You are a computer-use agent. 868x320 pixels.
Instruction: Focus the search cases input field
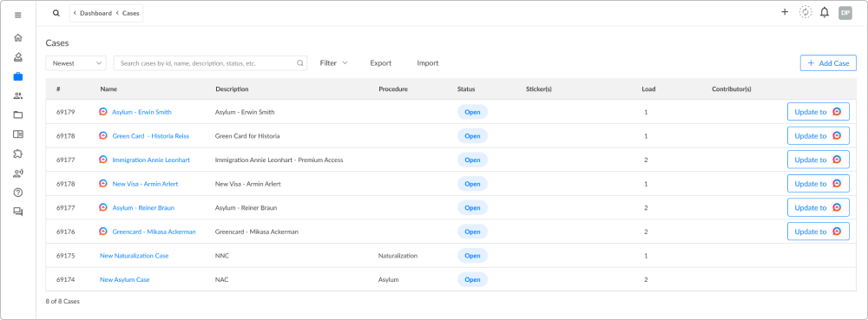point(210,63)
